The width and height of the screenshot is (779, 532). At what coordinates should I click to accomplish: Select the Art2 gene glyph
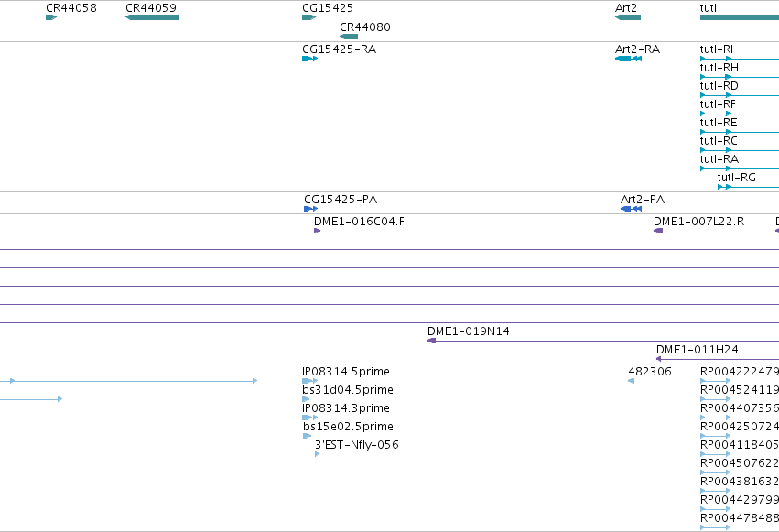[x=627, y=17]
